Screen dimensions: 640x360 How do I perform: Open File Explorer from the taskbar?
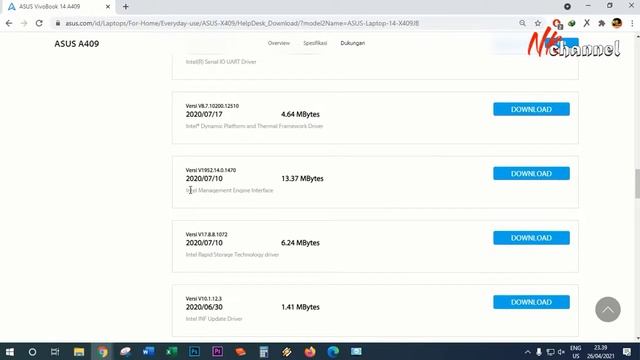pos(79,351)
